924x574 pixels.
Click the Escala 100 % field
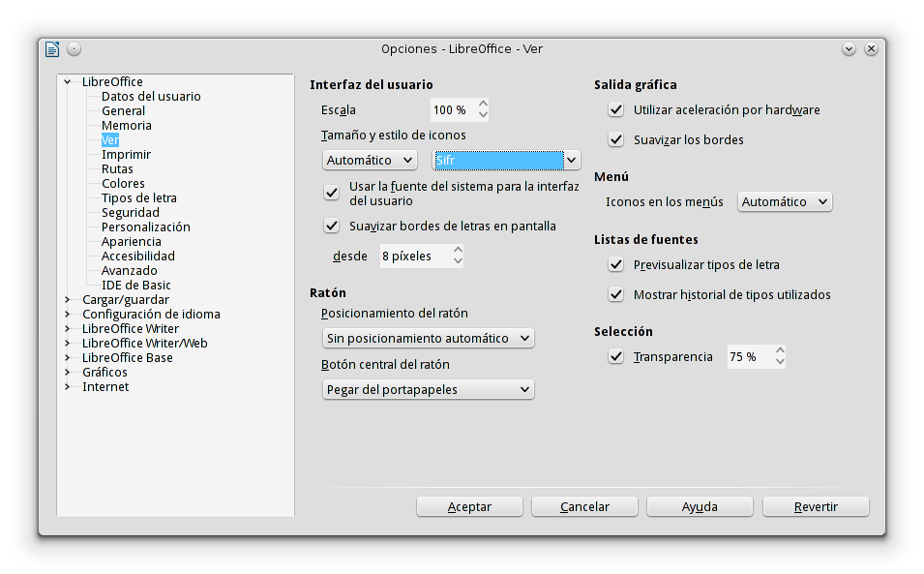[453, 110]
